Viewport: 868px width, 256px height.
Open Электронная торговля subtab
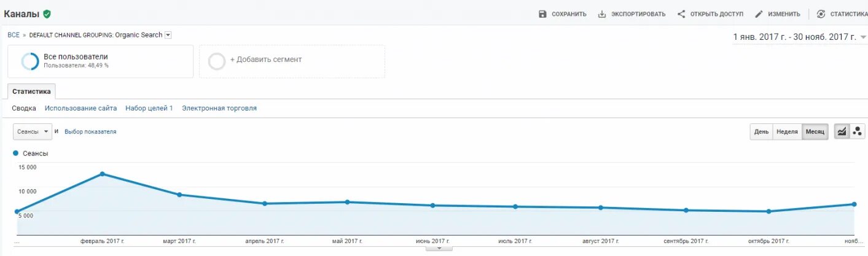(x=219, y=108)
